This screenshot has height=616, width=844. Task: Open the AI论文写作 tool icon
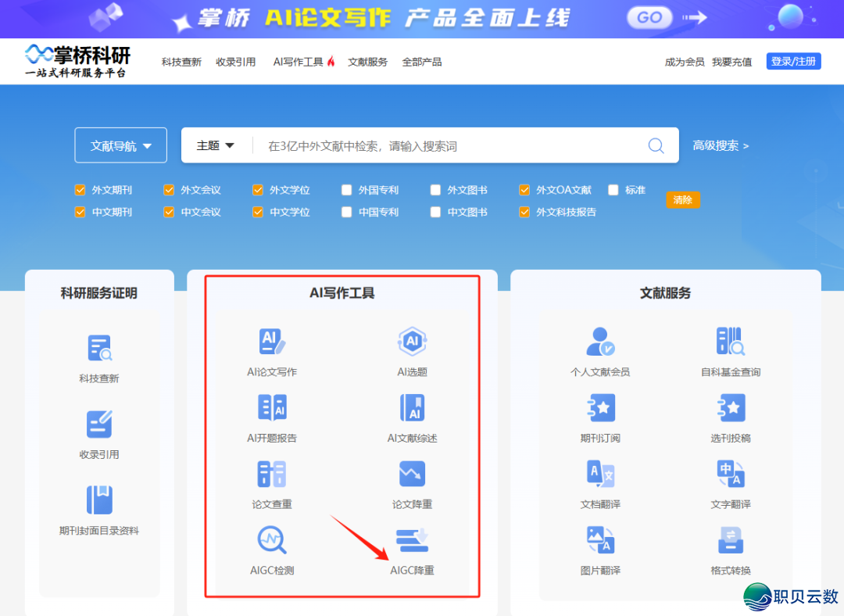pyautogui.click(x=272, y=342)
